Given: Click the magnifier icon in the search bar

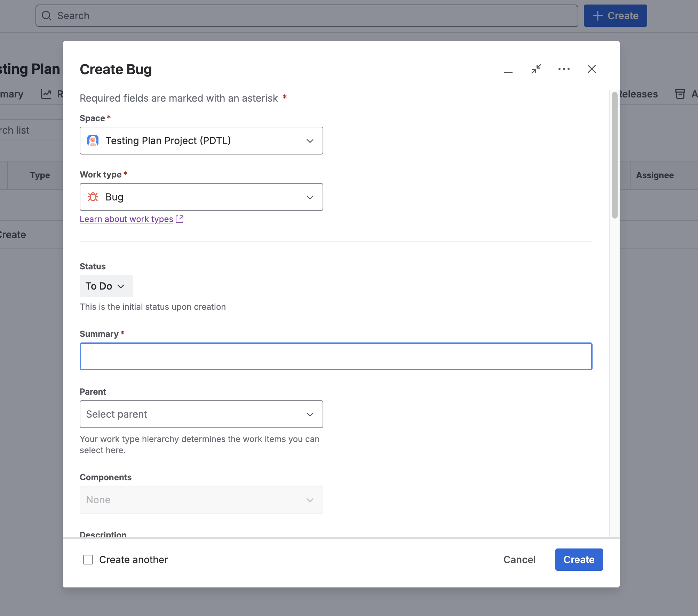Looking at the screenshot, I should tap(47, 16).
